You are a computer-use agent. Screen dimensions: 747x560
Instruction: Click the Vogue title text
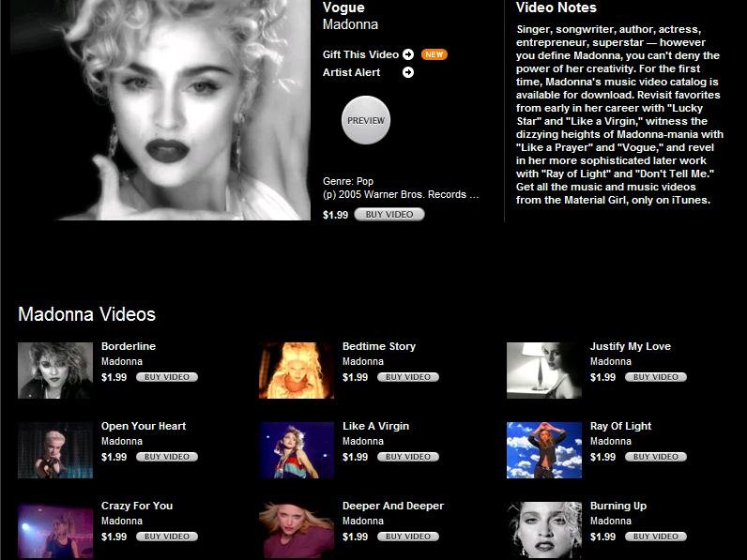[x=343, y=8]
